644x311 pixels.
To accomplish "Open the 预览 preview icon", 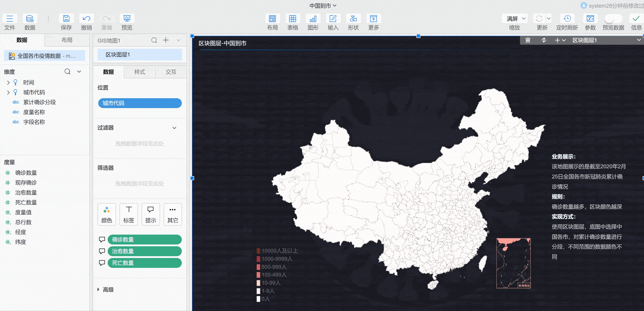I will [x=127, y=19].
